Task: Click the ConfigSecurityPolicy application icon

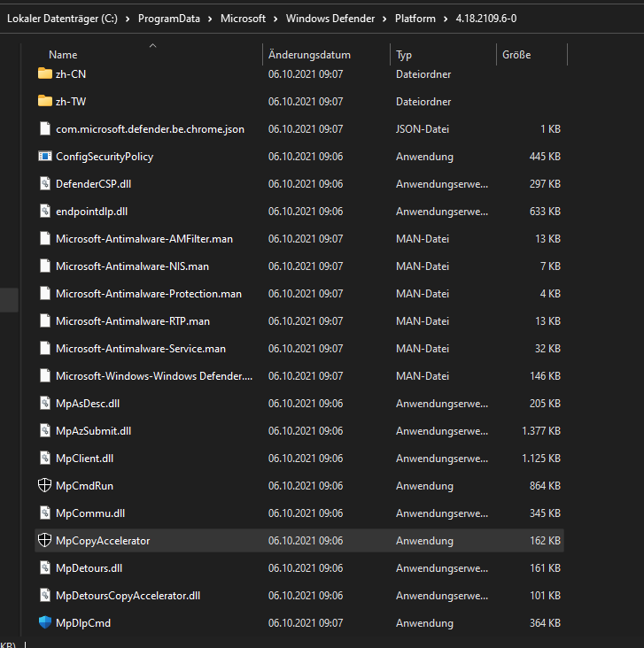Action: [45, 157]
